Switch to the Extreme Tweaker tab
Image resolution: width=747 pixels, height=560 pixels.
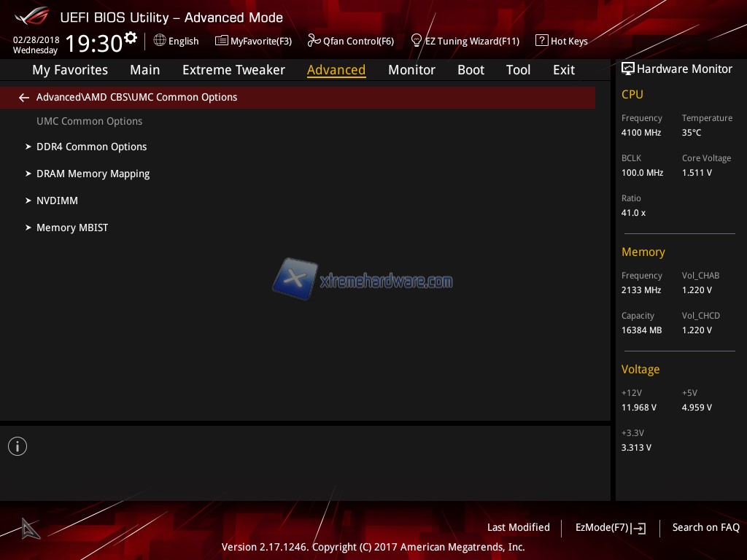click(x=233, y=70)
